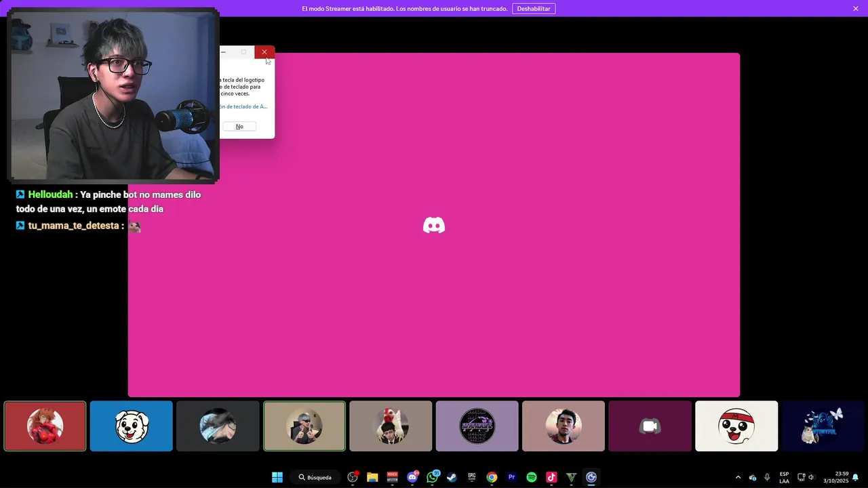
Task: Close the sticky keys dialog with red X
Action: click(x=264, y=52)
